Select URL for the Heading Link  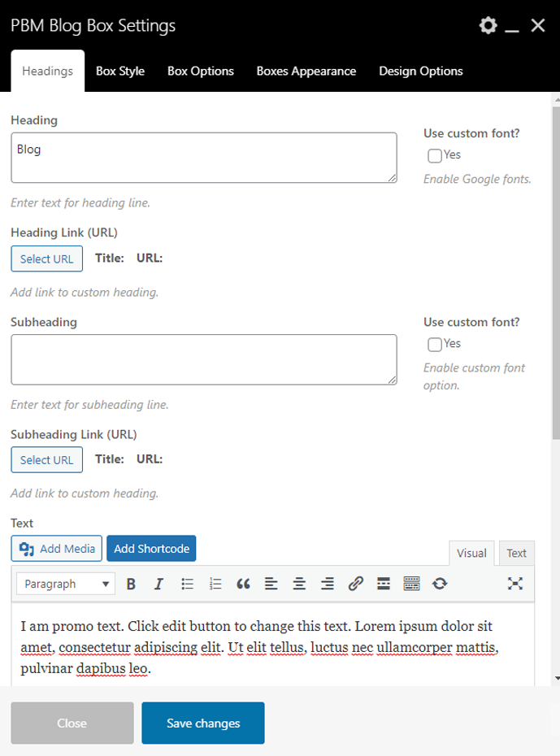pos(46,259)
